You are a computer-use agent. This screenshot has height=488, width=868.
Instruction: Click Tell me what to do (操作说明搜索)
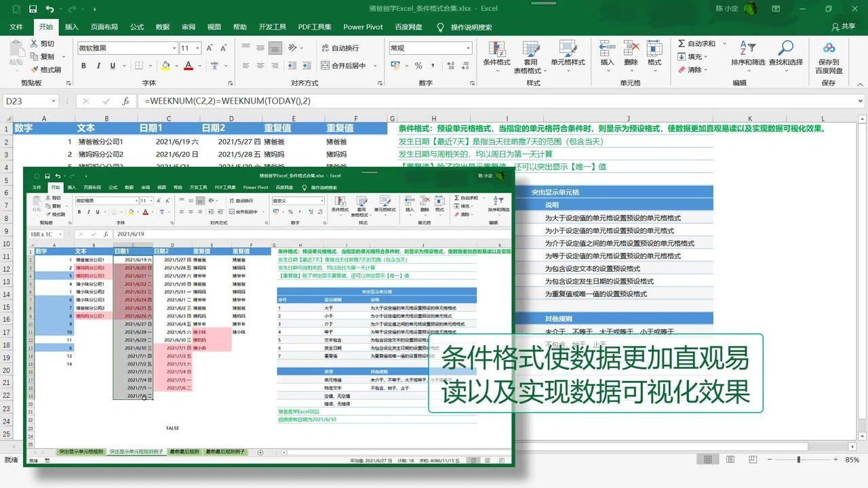point(465,27)
